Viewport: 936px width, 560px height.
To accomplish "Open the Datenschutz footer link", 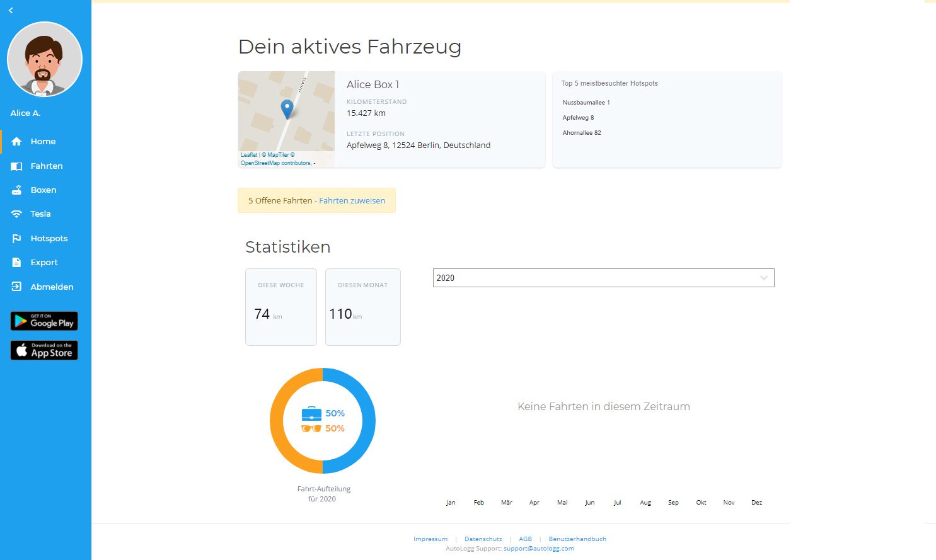I will [483, 539].
